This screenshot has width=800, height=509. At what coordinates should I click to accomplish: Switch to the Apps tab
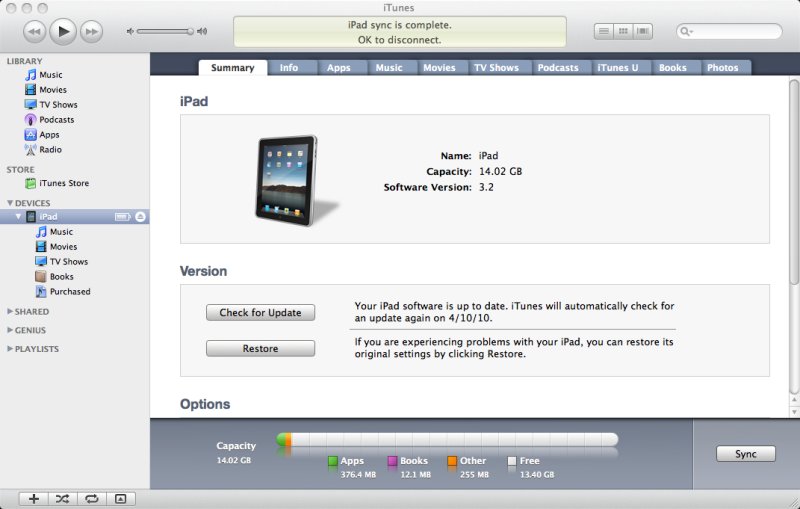click(x=339, y=68)
